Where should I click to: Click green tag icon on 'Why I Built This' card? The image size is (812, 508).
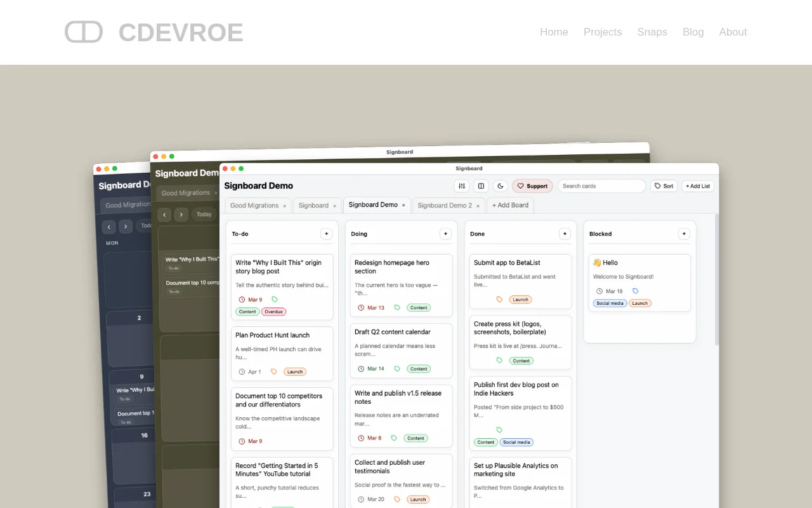pyautogui.click(x=275, y=299)
